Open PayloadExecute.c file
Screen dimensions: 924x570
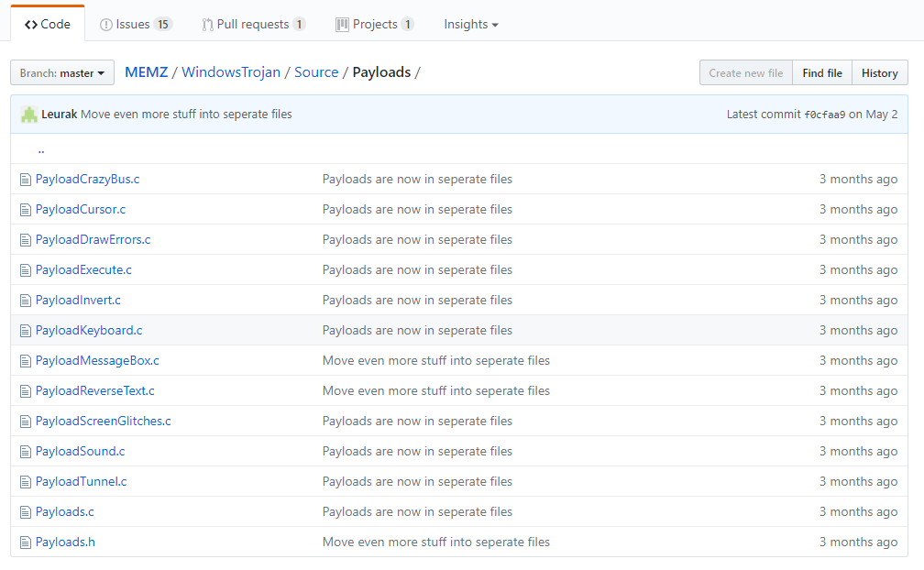pos(83,269)
